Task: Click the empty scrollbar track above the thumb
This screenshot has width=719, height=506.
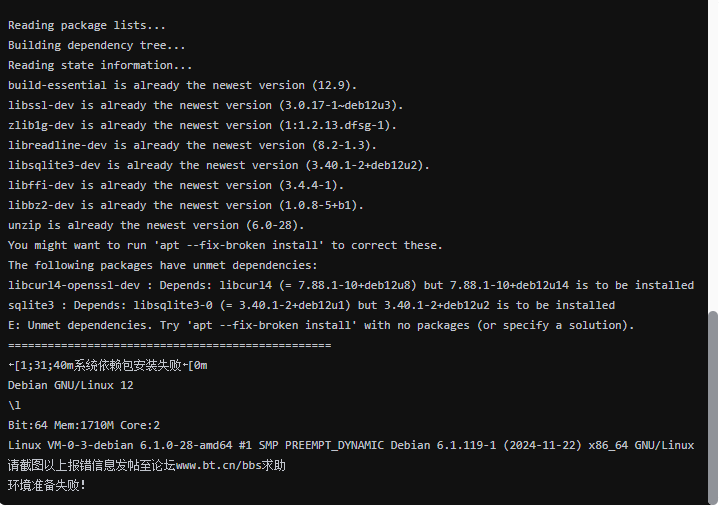Action: click(x=712, y=150)
